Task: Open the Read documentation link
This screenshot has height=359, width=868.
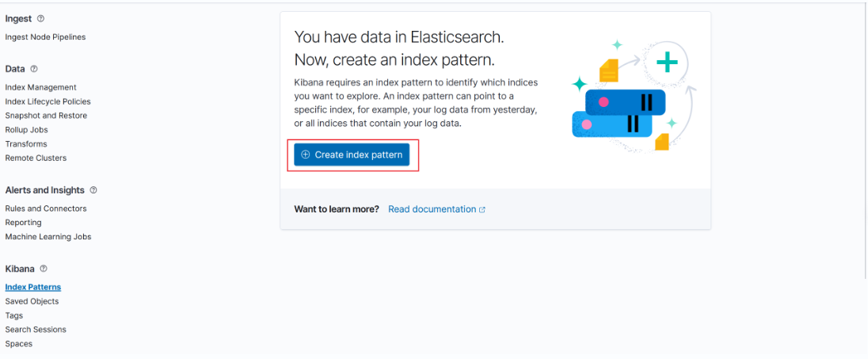Action: tap(432, 209)
